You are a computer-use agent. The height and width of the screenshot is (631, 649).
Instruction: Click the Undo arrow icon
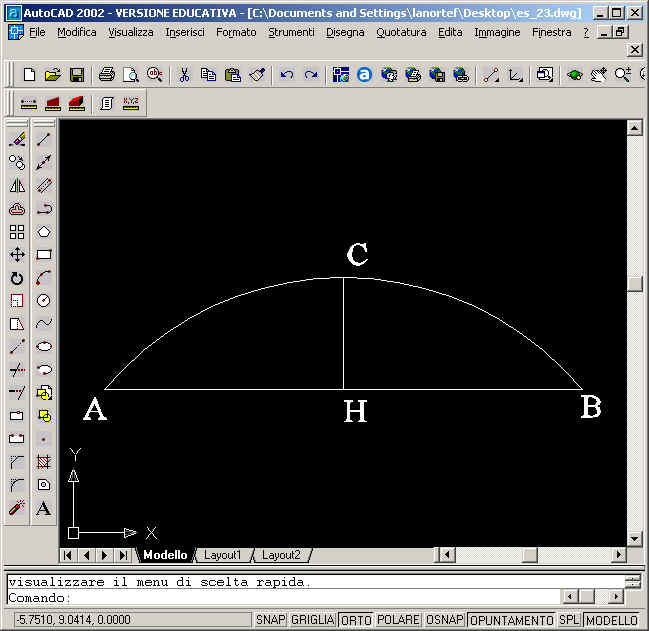click(287, 75)
